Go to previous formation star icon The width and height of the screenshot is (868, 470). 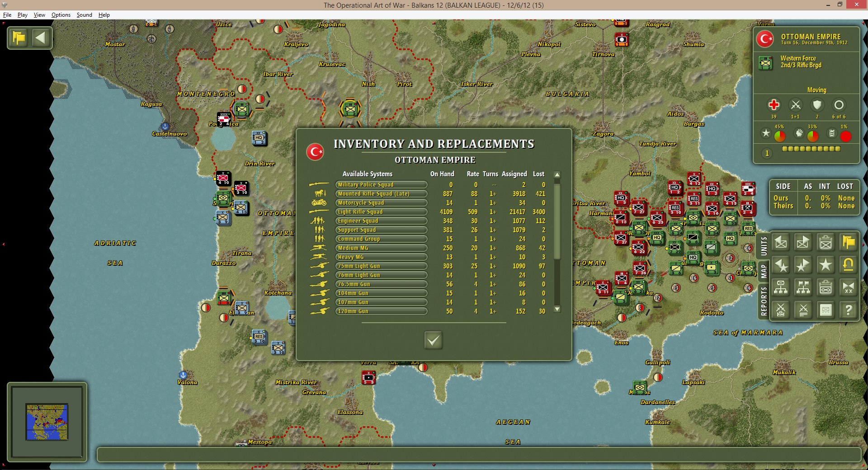(x=781, y=265)
